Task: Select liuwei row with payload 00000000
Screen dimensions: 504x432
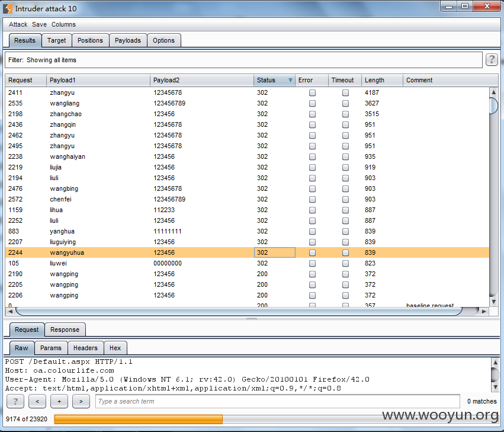Action: [247, 264]
